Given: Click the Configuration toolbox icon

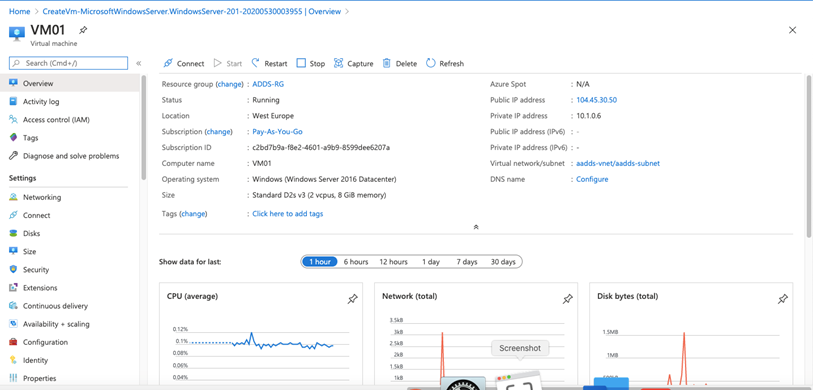Looking at the screenshot, I should tap(13, 342).
